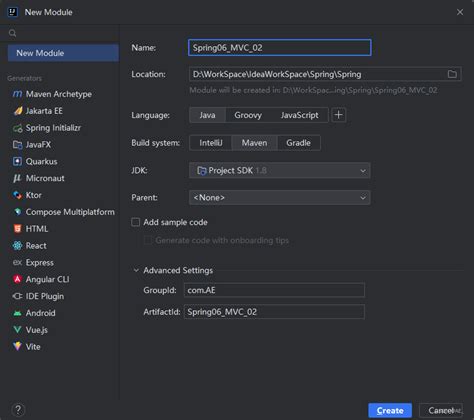Choose the Spring Initializr generator
This screenshot has width=474, height=420.
(47, 128)
